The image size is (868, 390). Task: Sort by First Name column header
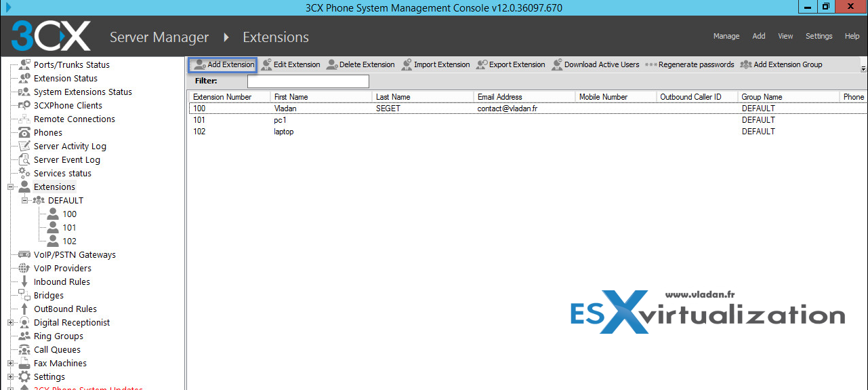pos(321,97)
